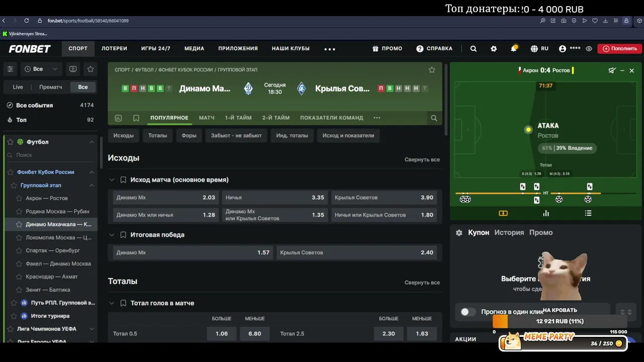Image resolution: width=644 pixels, height=362 pixels.
Task: Open the ЛОТЕРЕИ menu
Action: pyautogui.click(x=114, y=49)
